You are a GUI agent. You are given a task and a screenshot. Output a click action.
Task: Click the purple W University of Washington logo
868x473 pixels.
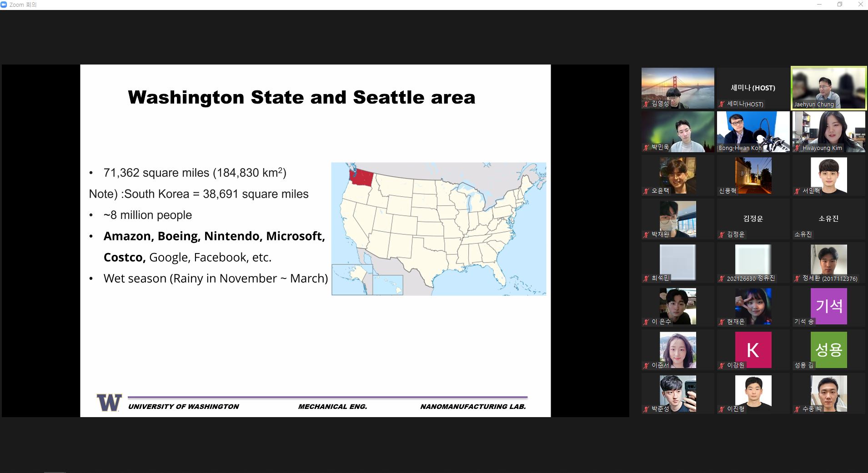tap(109, 403)
